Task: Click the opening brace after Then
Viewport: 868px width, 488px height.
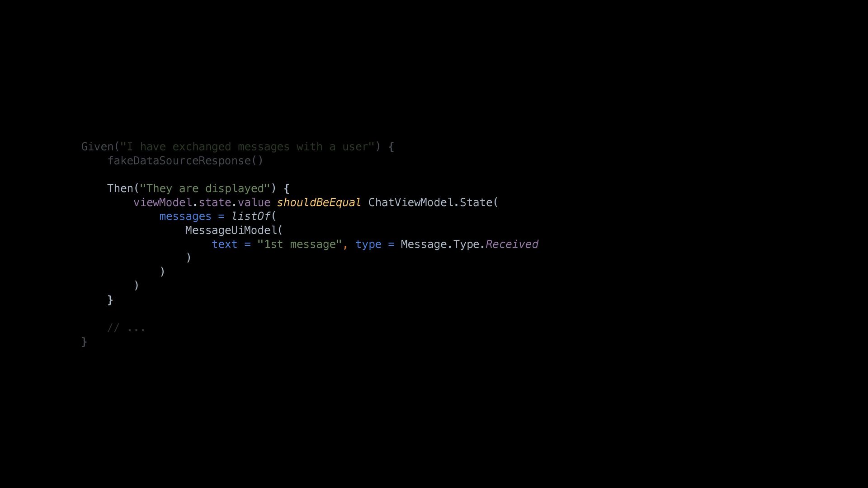Action: point(286,188)
